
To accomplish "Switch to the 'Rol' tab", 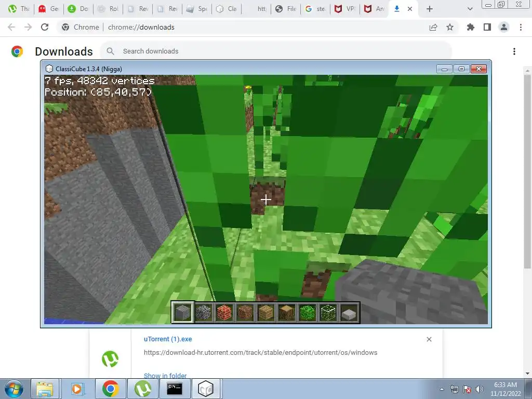I will 108,9.
